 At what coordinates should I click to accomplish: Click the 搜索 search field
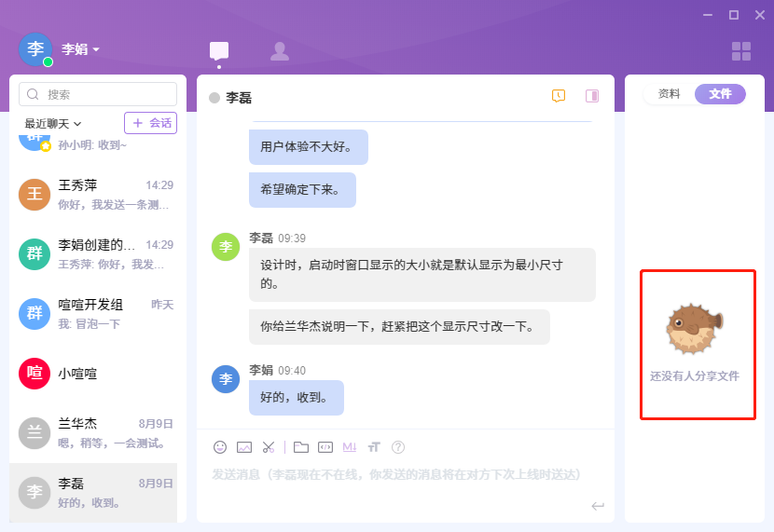pyautogui.click(x=98, y=94)
